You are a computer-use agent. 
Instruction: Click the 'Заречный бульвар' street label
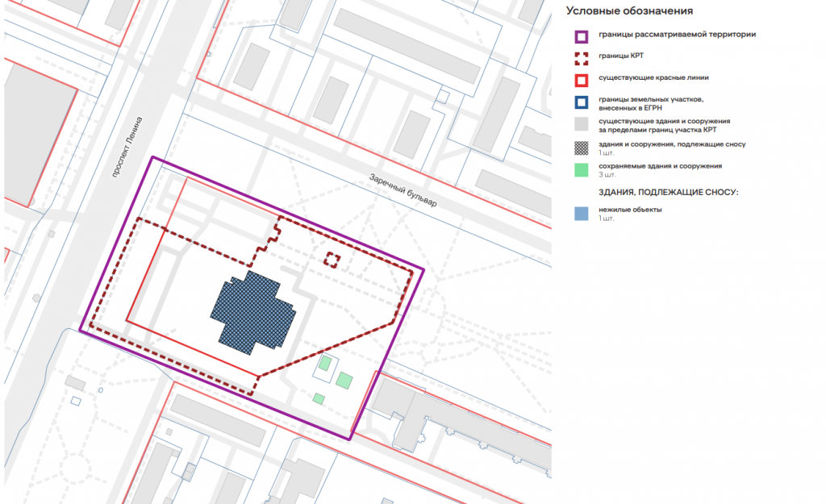click(403, 191)
